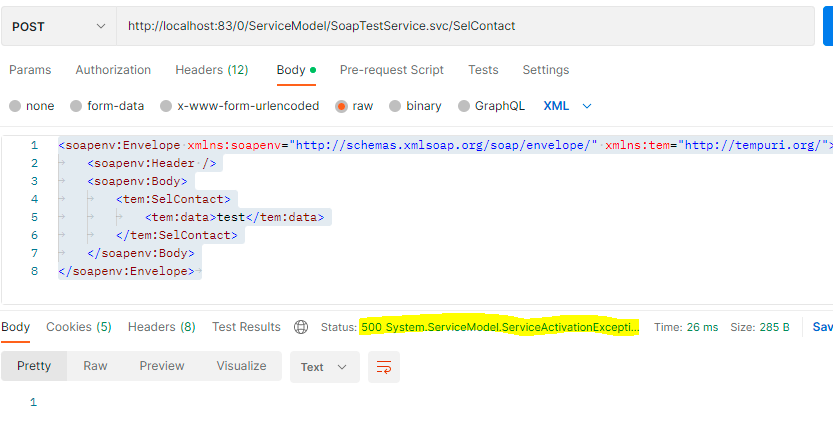The width and height of the screenshot is (833, 444).
Task: Open the Pre-request Script tab
Action: (x=392, y=70)
